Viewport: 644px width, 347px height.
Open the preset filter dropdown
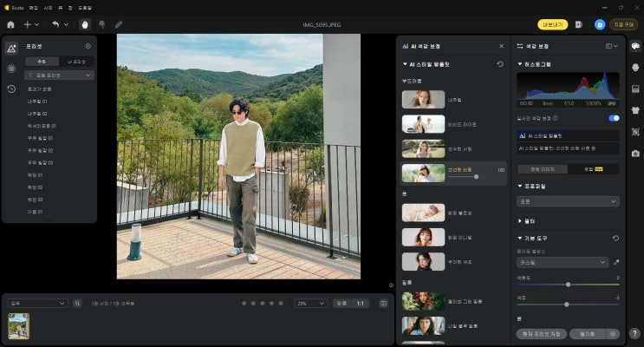(x=59, y=75)
